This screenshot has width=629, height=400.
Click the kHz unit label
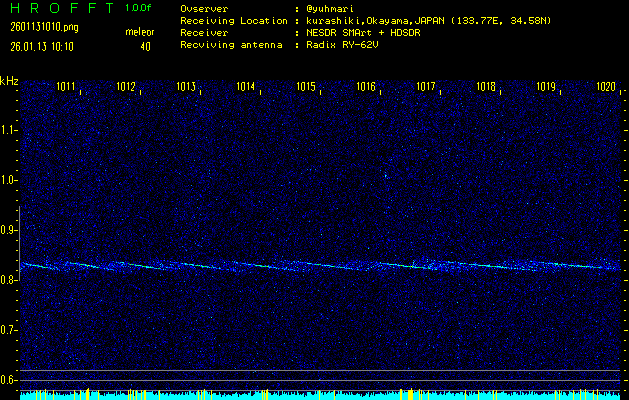[x=9, y=80]
